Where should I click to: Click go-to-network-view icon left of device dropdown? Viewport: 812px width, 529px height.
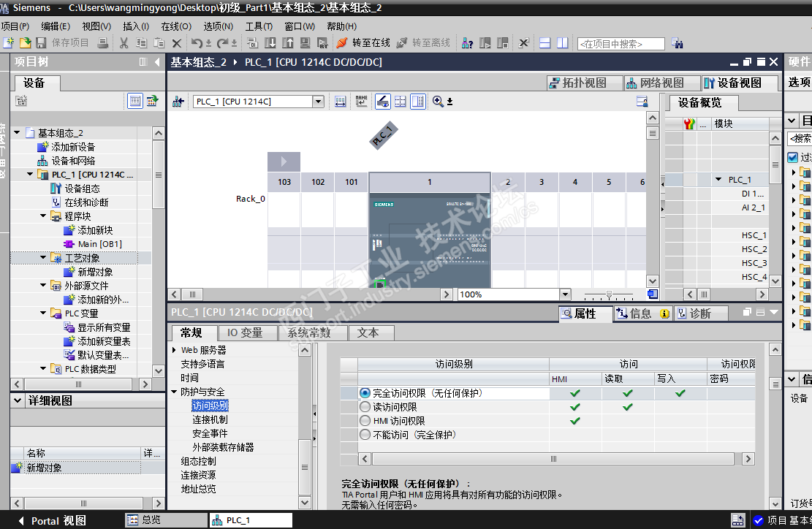pyautogui.click(x=178, y=102)
